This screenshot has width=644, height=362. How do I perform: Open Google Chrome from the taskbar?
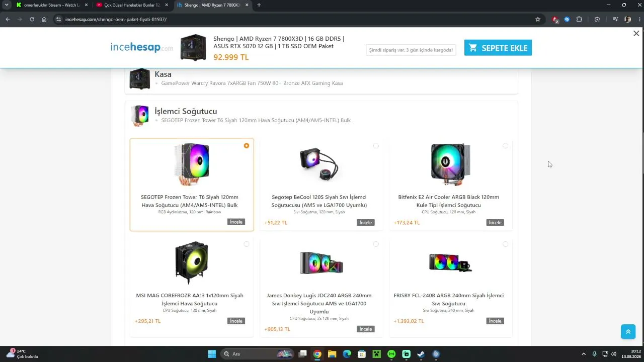(x=317, y=354)
